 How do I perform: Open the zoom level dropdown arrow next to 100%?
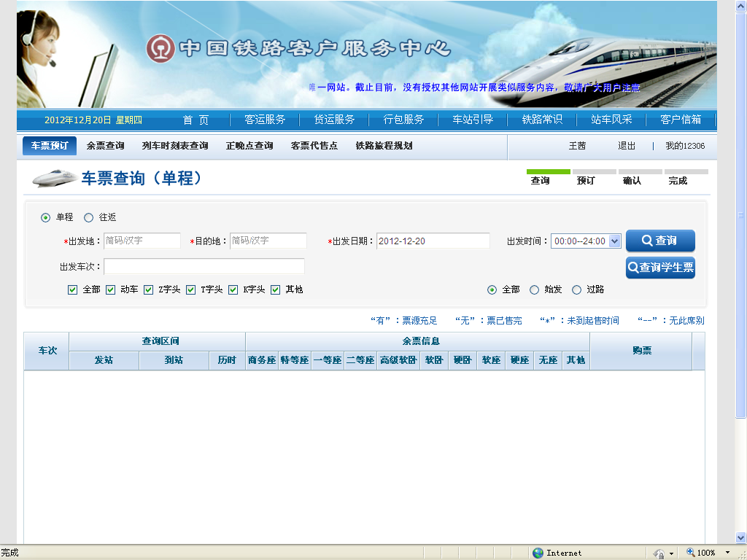[x=727, y=553]
